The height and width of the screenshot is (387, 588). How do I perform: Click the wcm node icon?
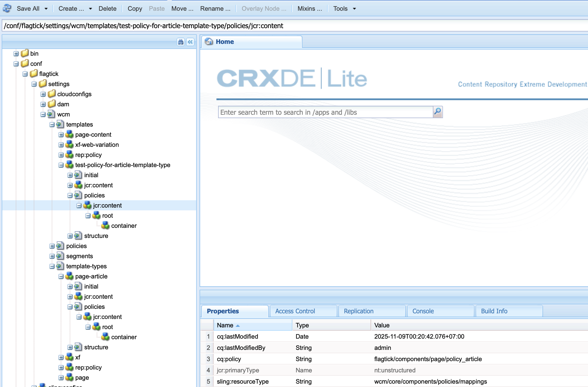point(51,114)
